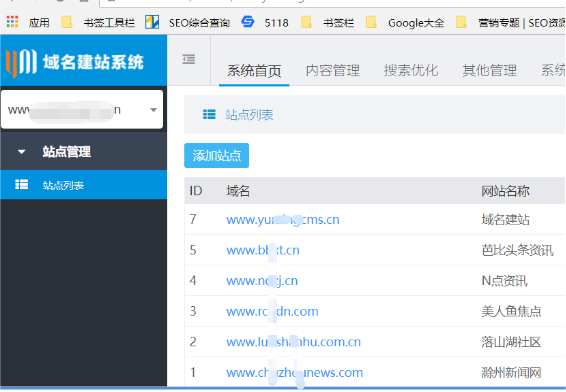
Task: Open the Chrome apps grid icon
Action: tap(12, 22)
